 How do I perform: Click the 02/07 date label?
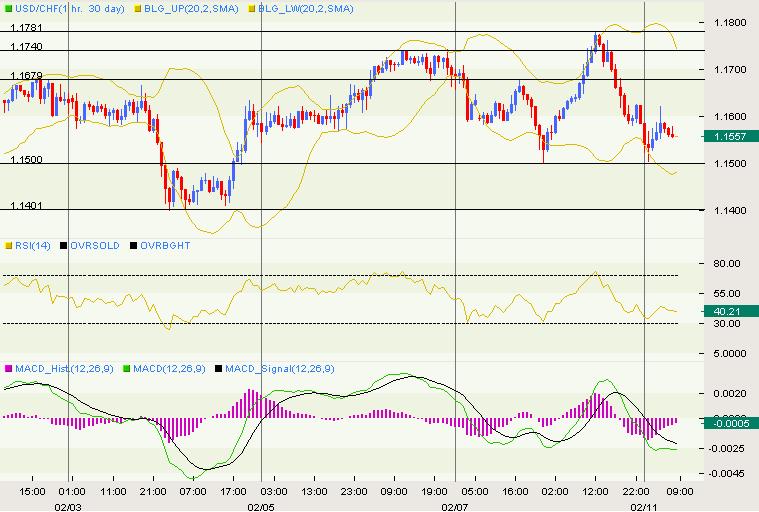click(x=455, y=507)
